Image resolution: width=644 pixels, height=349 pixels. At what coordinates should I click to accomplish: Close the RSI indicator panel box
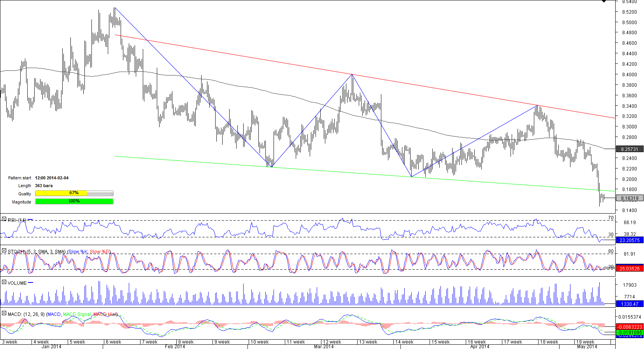(4, 219)
